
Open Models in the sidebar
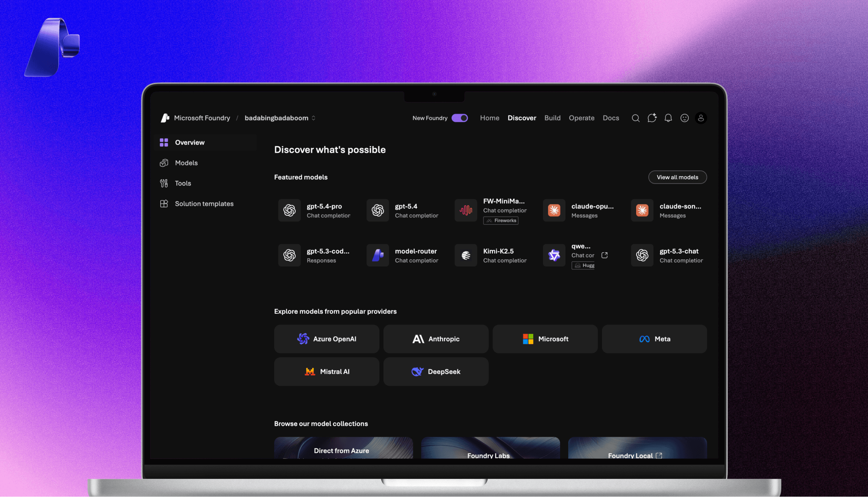(x=186, y=163)
